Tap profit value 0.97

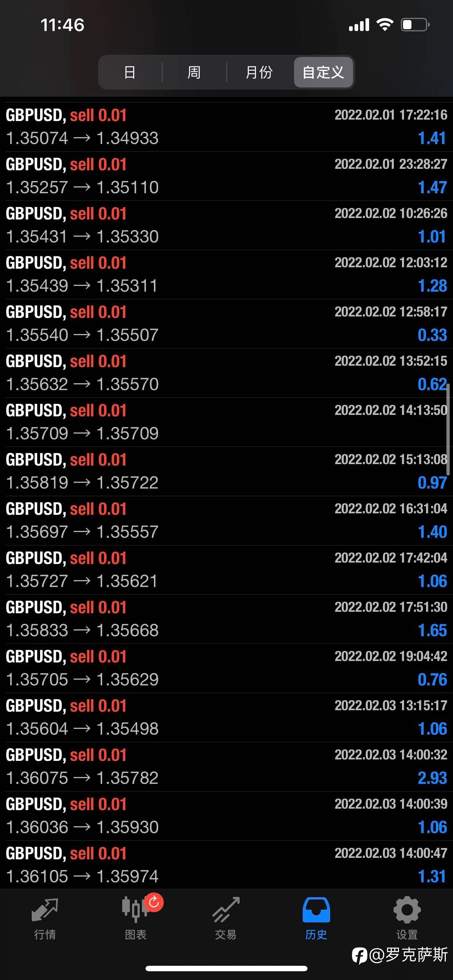pyautogui.click(x=432, y=482)
